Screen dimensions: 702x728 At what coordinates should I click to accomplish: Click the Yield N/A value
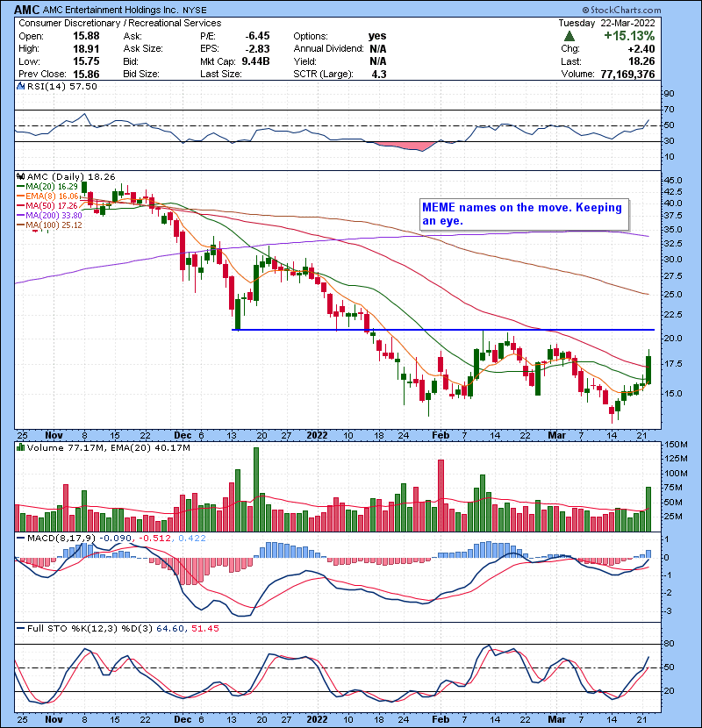pyautogui.click(x=377, y=61)
